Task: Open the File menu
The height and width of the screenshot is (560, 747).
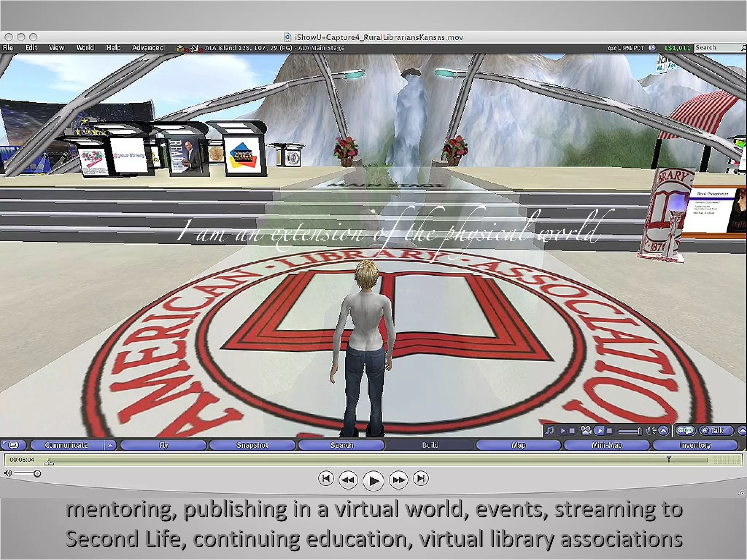Action: (x=8, y=48)
